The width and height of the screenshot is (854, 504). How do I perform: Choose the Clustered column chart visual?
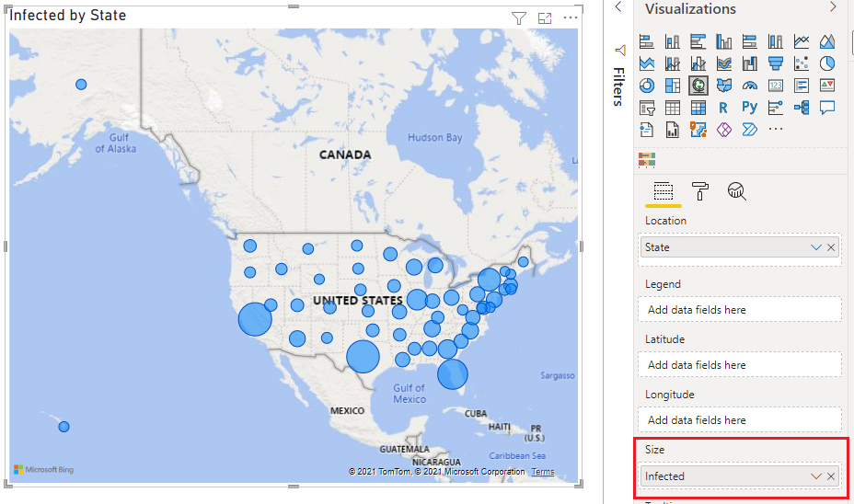[724, 41]
